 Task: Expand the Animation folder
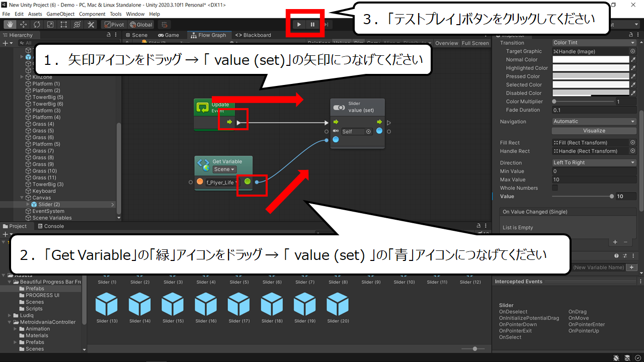(16, 329)
